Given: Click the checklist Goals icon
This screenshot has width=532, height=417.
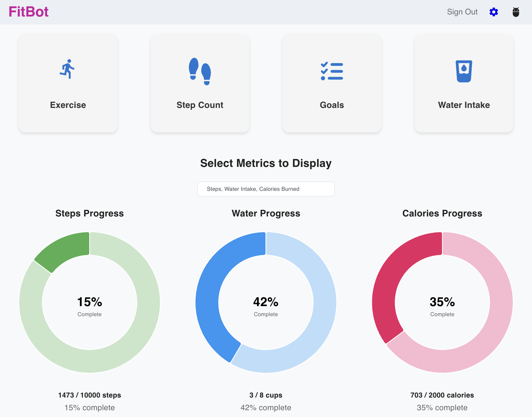Looking at the screenshot, I should 332,71.
